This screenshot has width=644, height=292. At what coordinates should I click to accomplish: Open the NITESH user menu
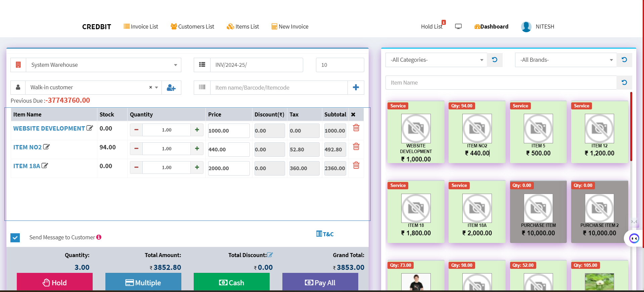pyautogui.click(x=545, y=27)
